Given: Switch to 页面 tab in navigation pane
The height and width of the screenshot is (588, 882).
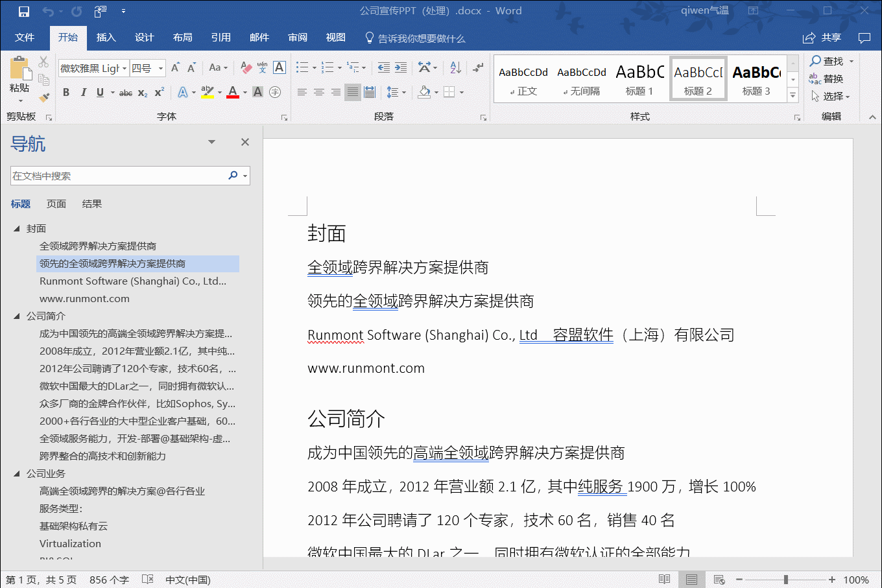Looking at the screenshot, I should tap(56, 204).
